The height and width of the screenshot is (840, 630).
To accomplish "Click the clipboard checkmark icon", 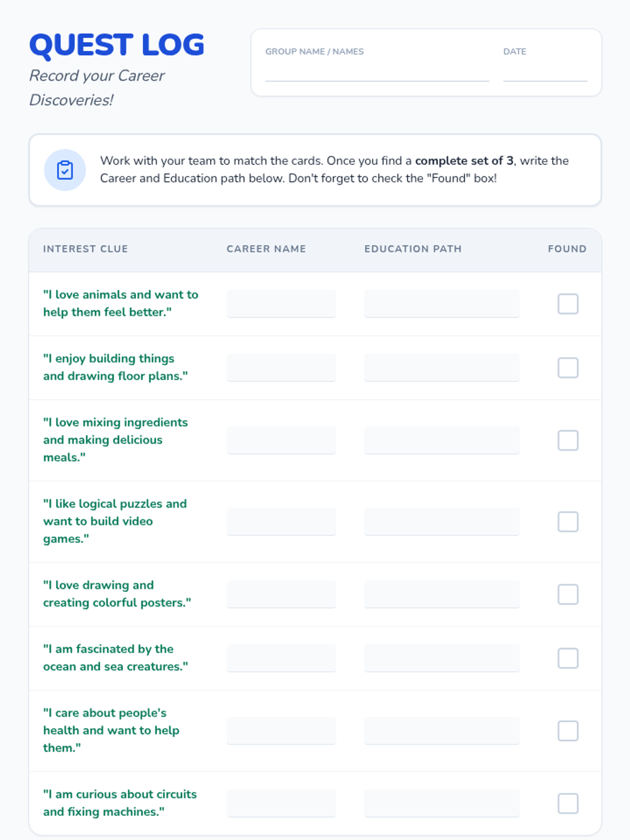I will tap(65, 170).
